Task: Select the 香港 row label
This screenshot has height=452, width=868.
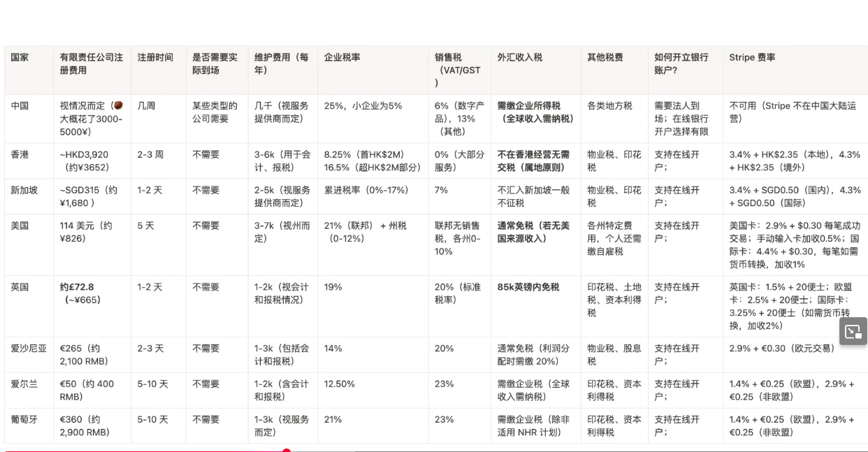Action: click(20, 154)
